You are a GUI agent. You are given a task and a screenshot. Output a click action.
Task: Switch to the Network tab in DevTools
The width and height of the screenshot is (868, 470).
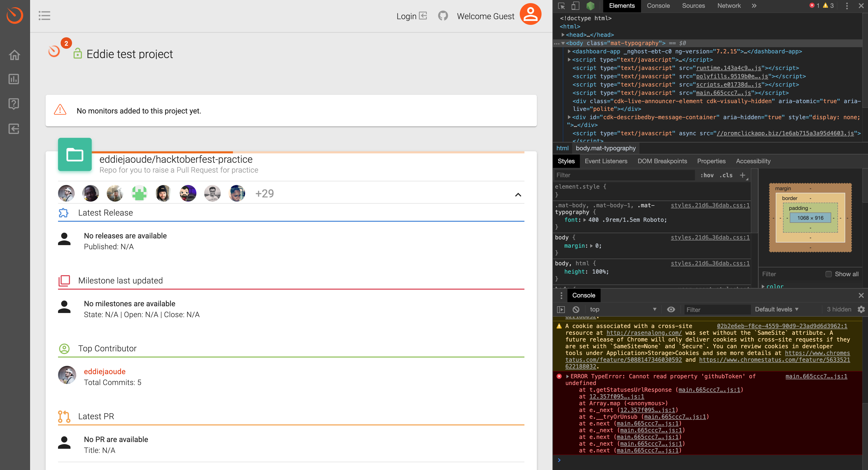729,6
